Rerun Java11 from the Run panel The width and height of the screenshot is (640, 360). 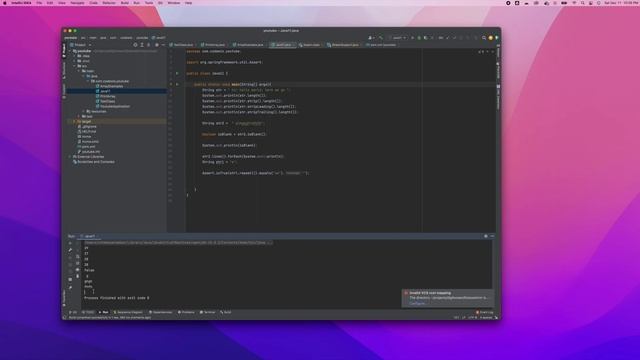70,243
